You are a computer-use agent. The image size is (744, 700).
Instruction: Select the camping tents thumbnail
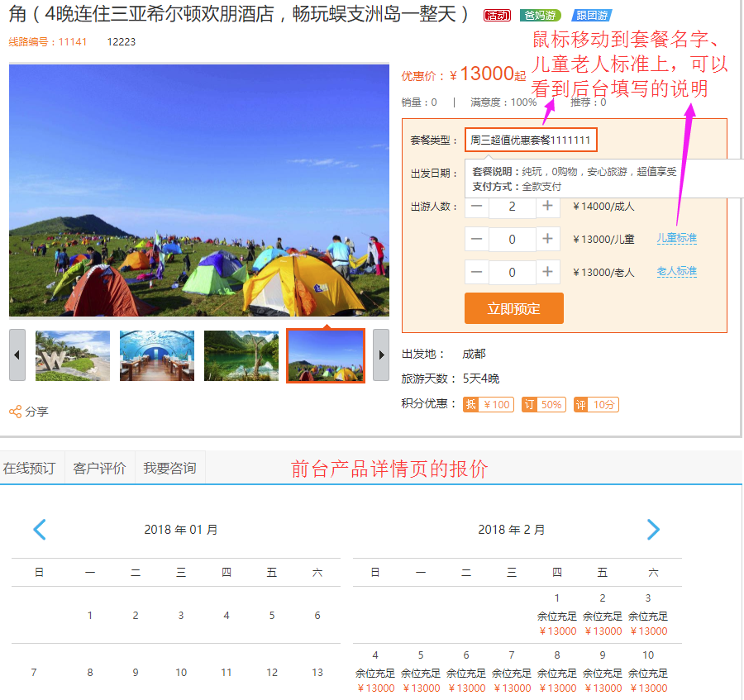coord(326,355)
